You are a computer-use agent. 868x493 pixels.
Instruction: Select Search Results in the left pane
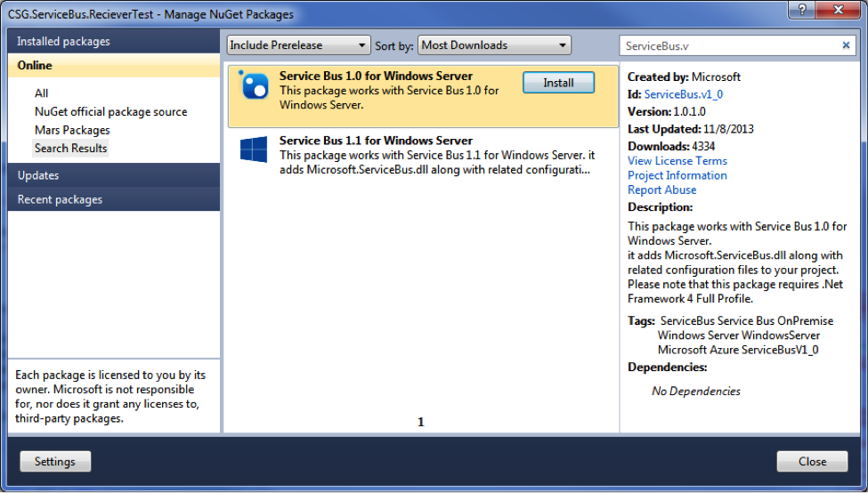[70, 149]
